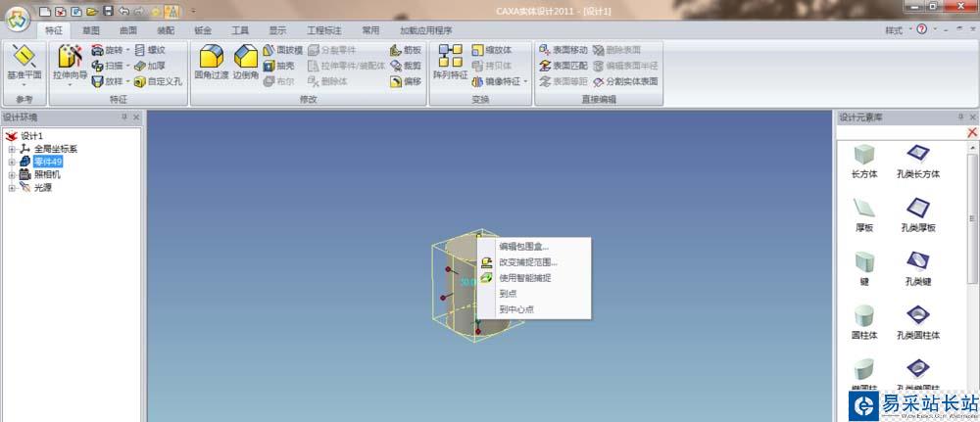This screenshot has width=980, height=422.
Task: Pick the 孔类长方体 hole block thumbnail
Action: [x=918, y=154]
